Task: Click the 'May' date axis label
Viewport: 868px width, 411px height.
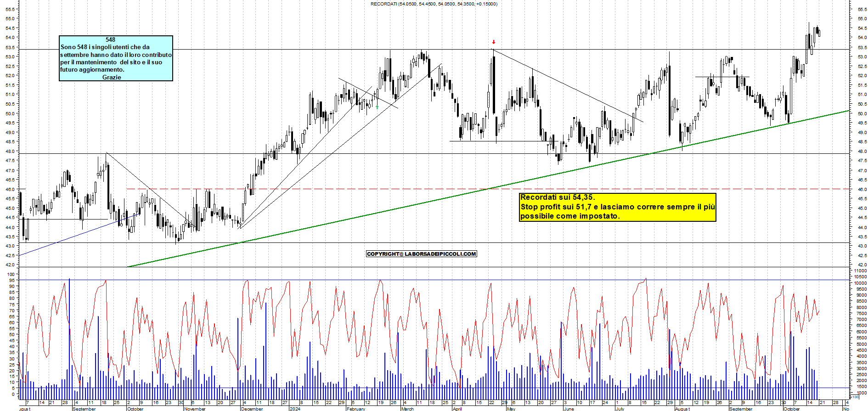Action: click(x=511, y=409)
